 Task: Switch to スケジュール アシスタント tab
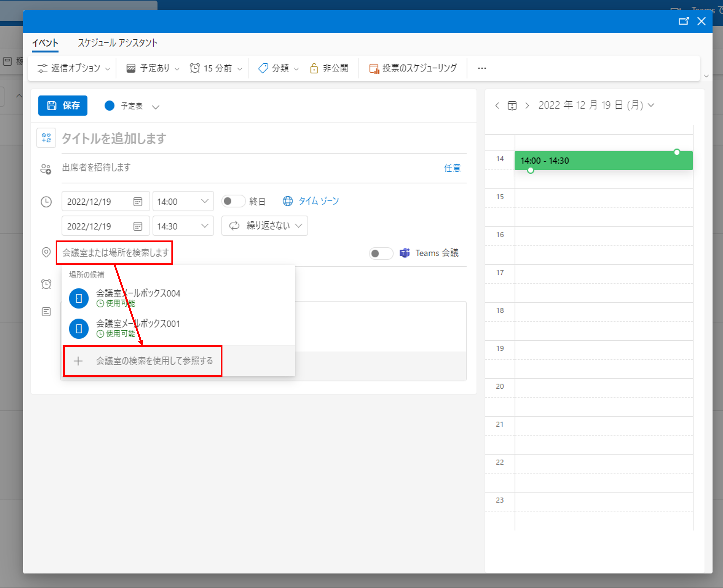(x=118, y=43)
